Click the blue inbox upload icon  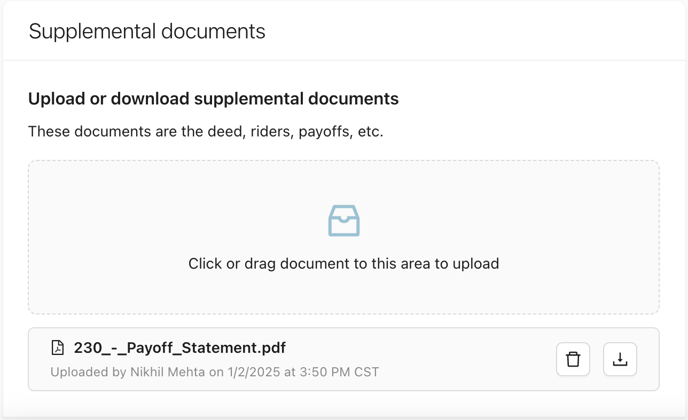click(344, 221)
